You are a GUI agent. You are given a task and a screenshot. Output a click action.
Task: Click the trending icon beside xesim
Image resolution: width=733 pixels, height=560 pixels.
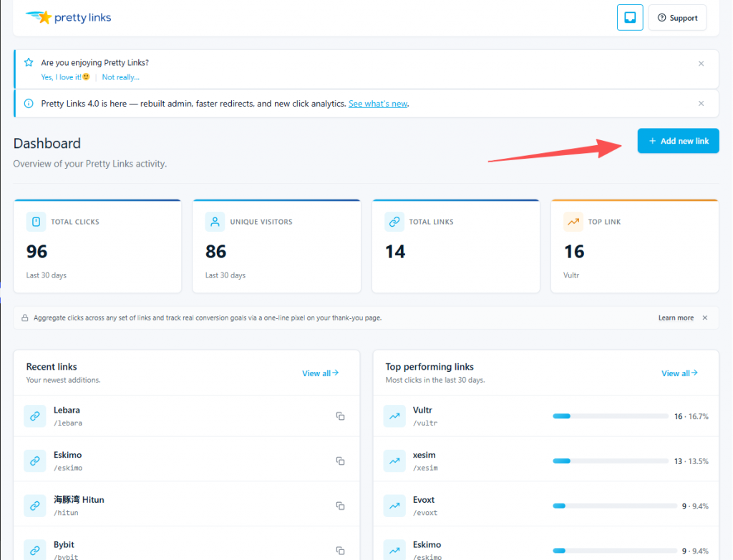pyautogui.click(x=394, y=461)
